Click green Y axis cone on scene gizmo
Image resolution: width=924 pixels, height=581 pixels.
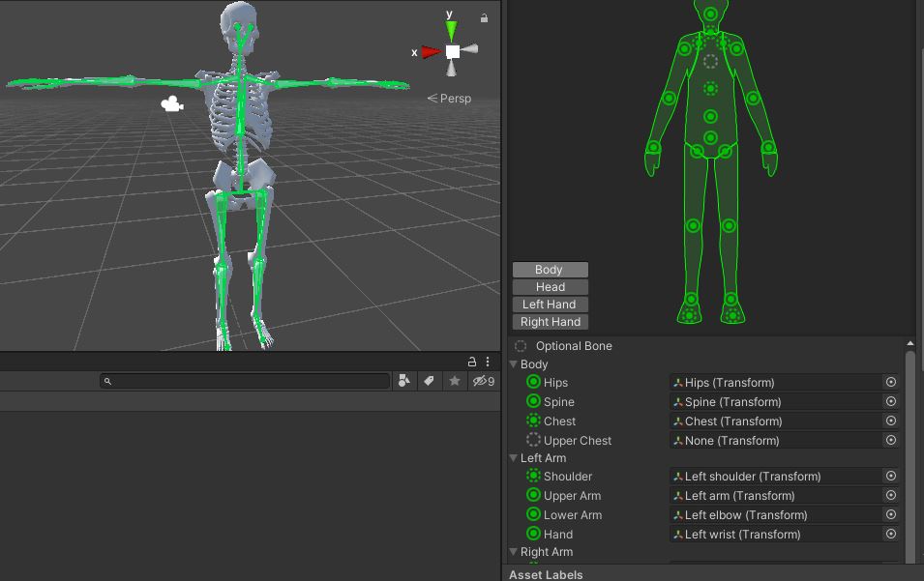click(451, 29)
